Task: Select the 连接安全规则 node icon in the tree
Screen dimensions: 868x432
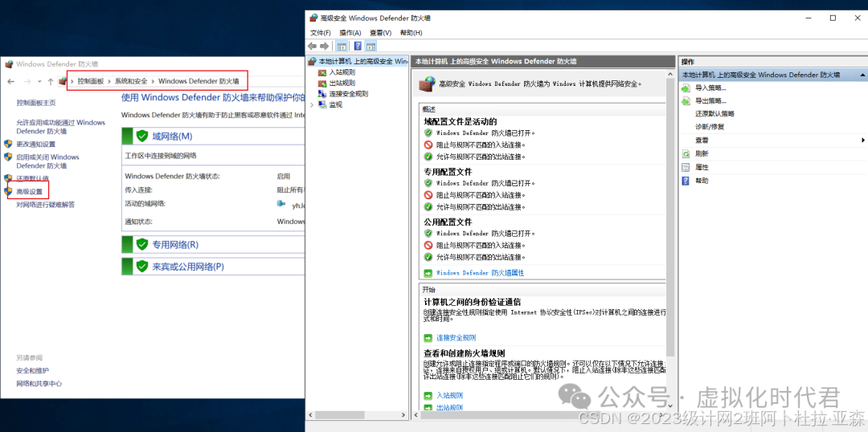Action: [322, 93]
